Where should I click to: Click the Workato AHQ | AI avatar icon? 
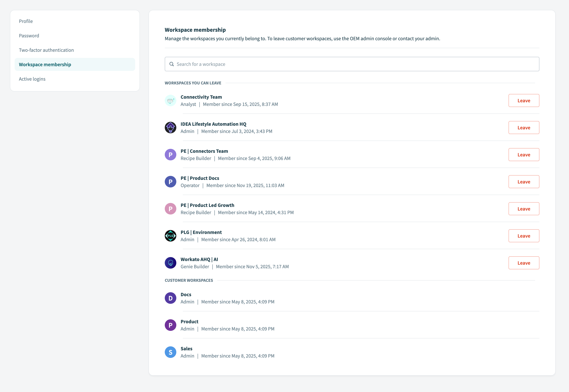[170, 262]
